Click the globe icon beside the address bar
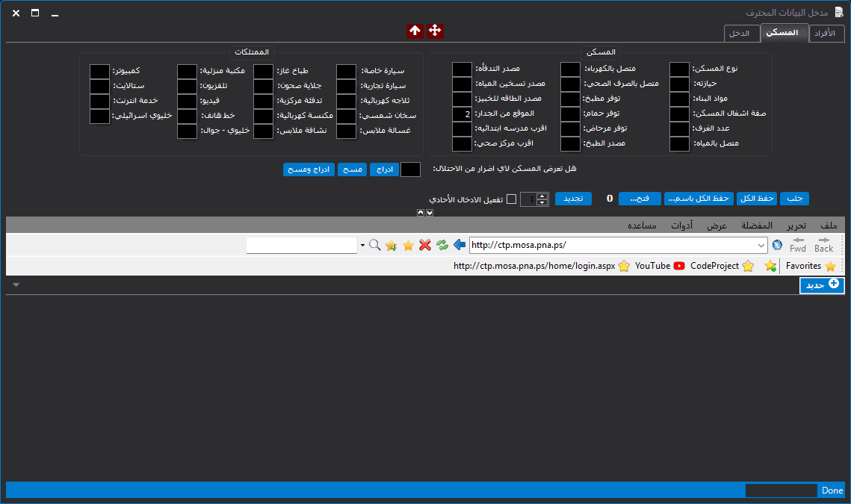Screen dimensions: 851x504 click(777, 245)
